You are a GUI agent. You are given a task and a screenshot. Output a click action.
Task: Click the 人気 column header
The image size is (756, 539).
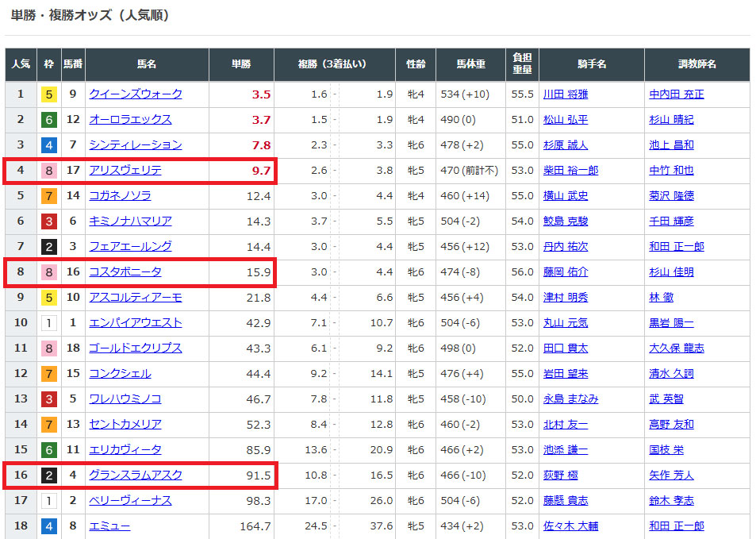click(21, 64)
